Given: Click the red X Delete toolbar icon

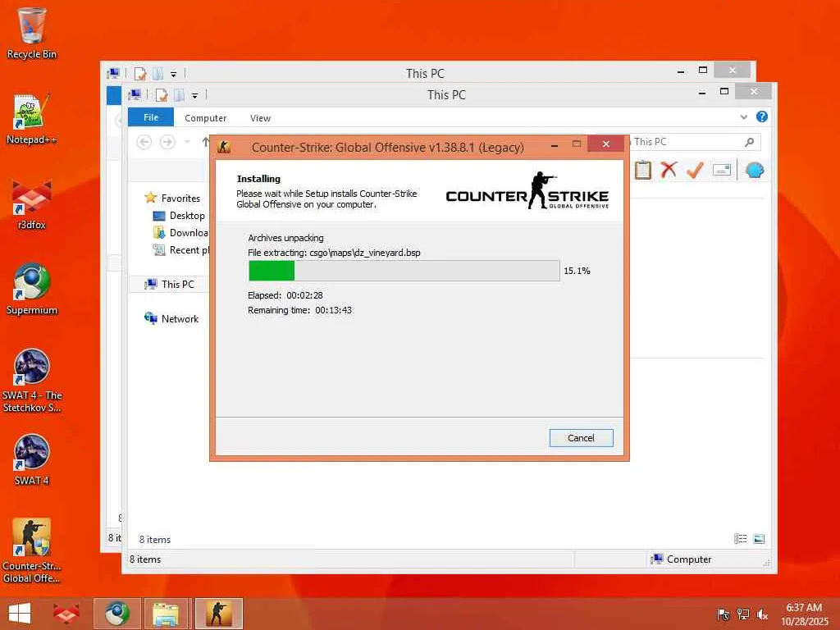Looking at the screenshot, I should tap(669, 170).
